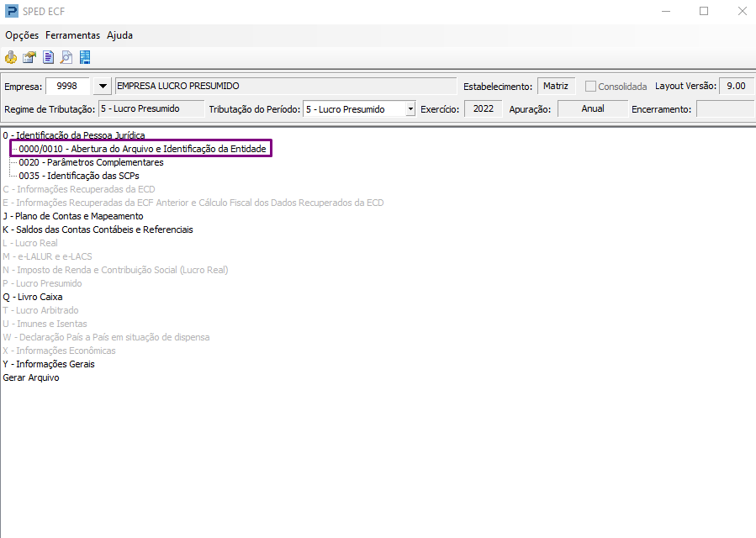Click the Estabelecimento field showing Matriz
This screenshot has width=756, height=538.
pos(557,87)
